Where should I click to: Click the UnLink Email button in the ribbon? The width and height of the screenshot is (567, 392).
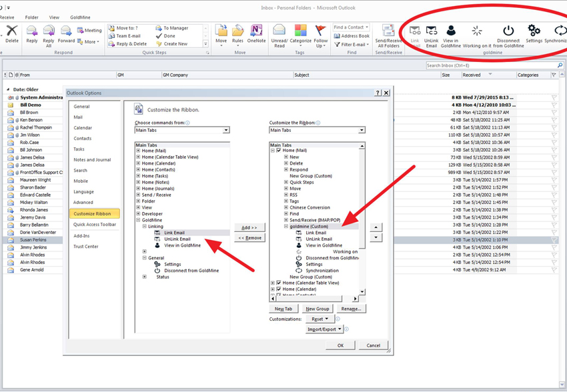pos(431,36)
